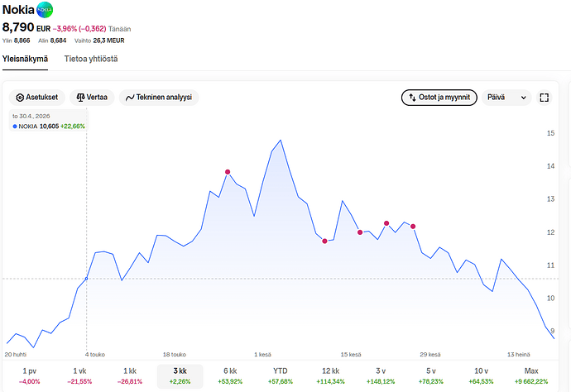This screenshot has height=392, width=571.
Task: Switch to Tietoa yhtiöstä tab
Action: tap(91, 59)
